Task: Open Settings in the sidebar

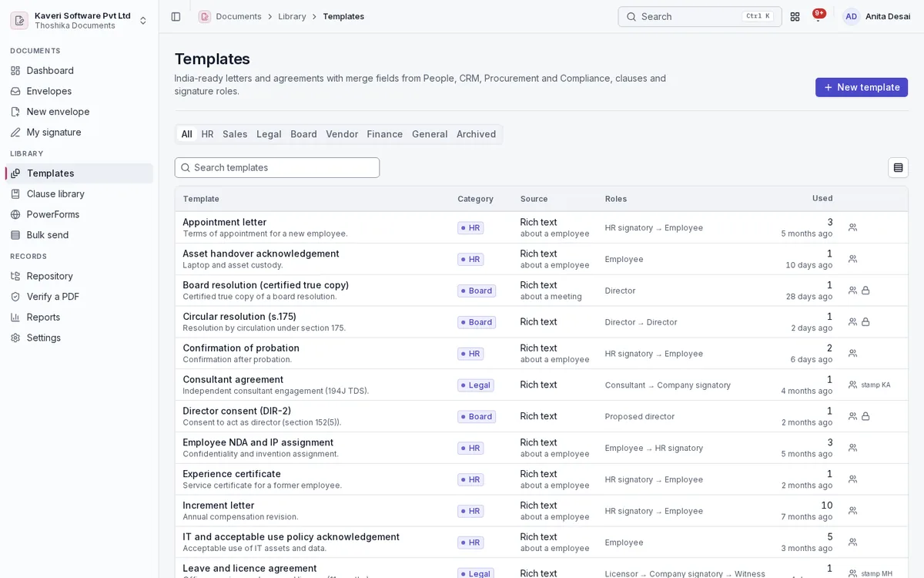Action: tap(79, 338)
